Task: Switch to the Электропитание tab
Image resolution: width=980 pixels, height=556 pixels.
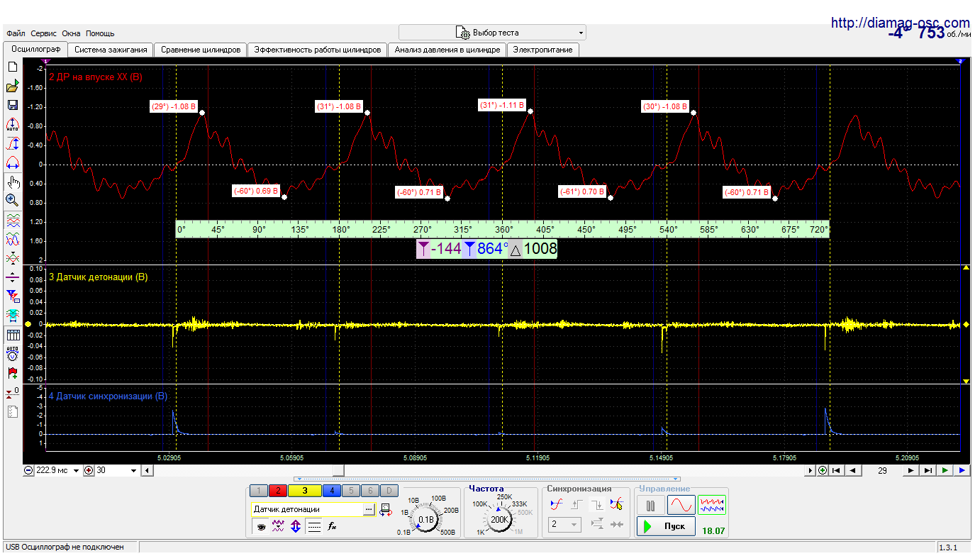Action: tap(543, 50)
